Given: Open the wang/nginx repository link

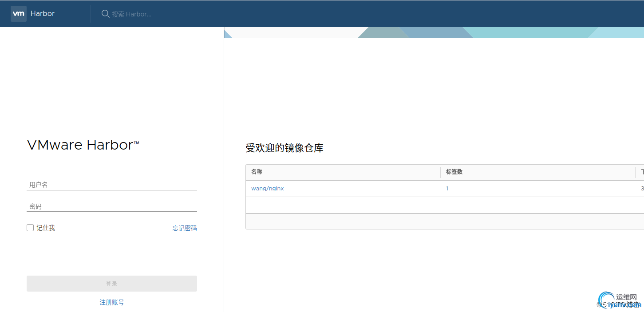Looking at the screenshot, I should pyautogui.click(x=268, y=189).
